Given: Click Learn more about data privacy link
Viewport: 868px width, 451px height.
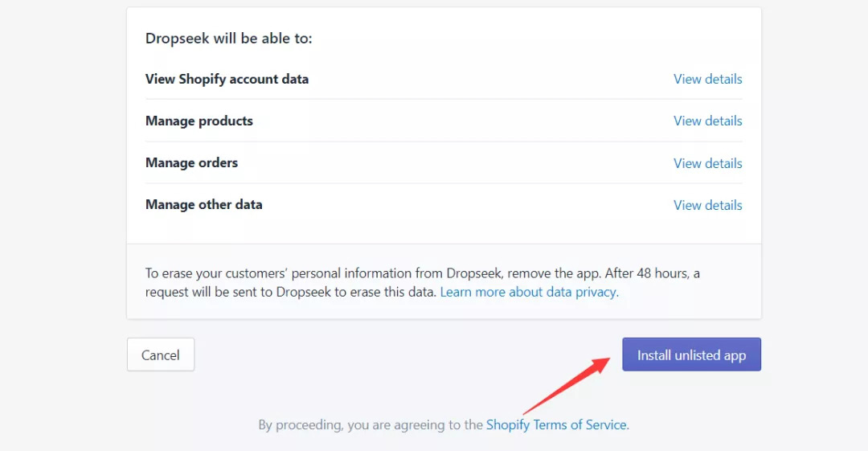Looking at the screenshot, I should (x=528, y=292).
